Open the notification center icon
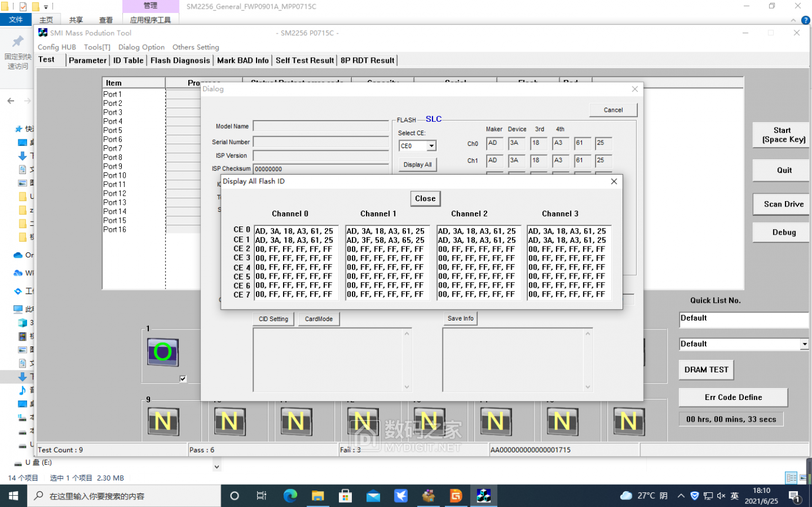 [794, 495]
